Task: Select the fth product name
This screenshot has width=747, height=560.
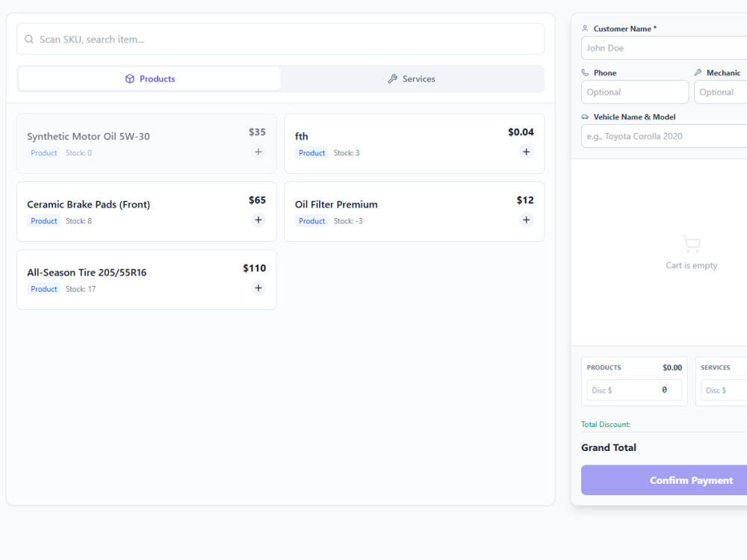Action: click(301, 136)
